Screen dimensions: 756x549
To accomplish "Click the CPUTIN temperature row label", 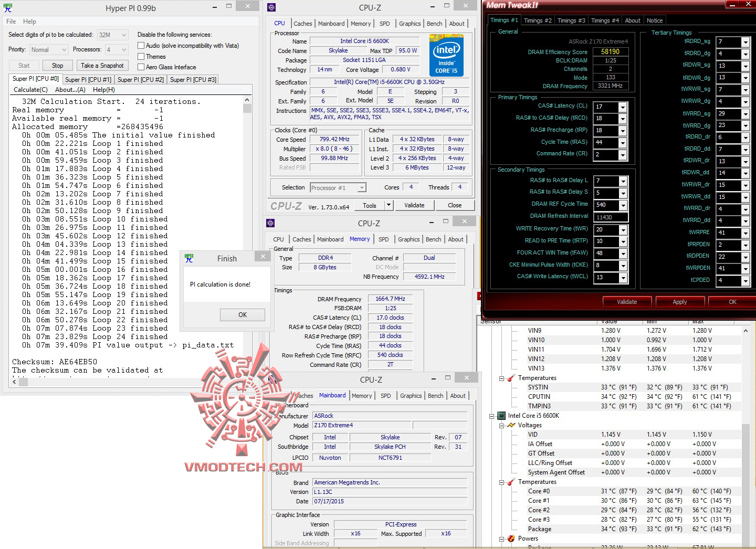I will click(x=539, y=397).
